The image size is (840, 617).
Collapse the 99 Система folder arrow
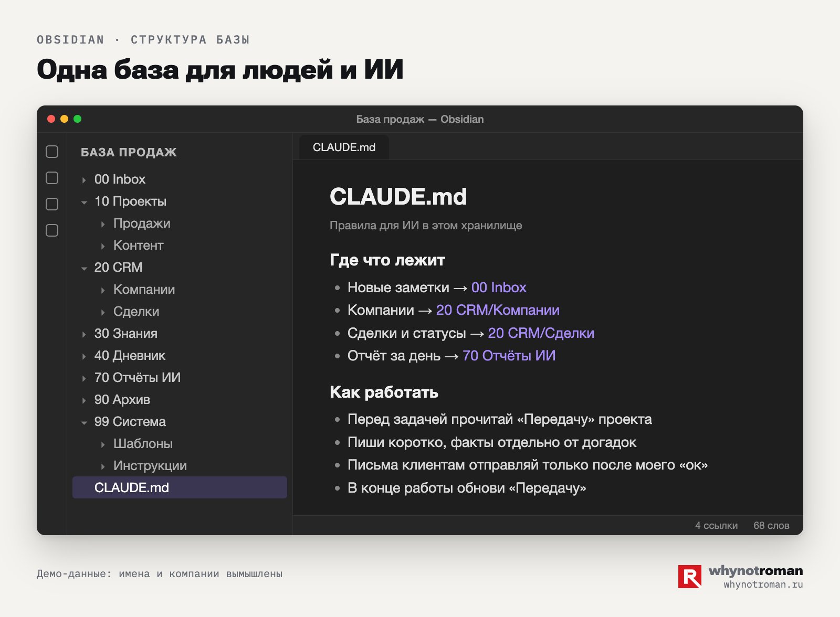point(84,422)
